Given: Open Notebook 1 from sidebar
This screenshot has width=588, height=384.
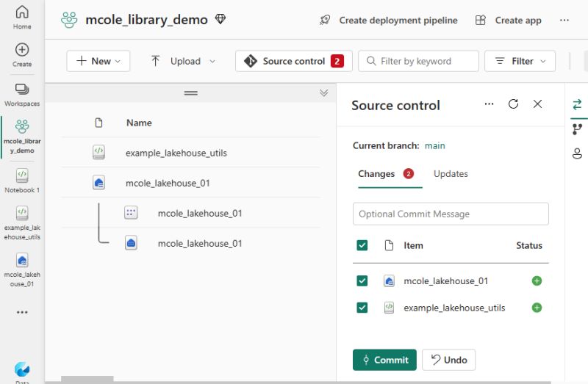Looking at the screenshot, I should pyautogui.click(x=22, y=181).
